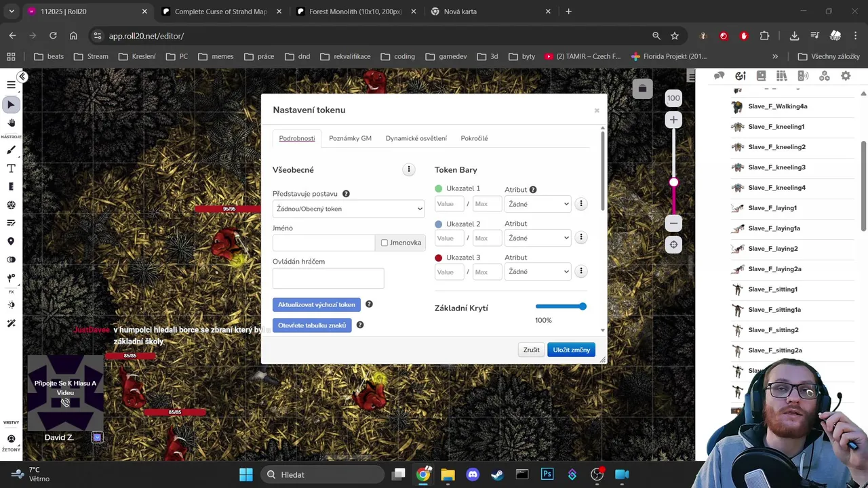The width and height of the screenshot is (868, 488).
Task: Open the turn tracker list tool
Action: pyautogui.click(x=11, y=223)
